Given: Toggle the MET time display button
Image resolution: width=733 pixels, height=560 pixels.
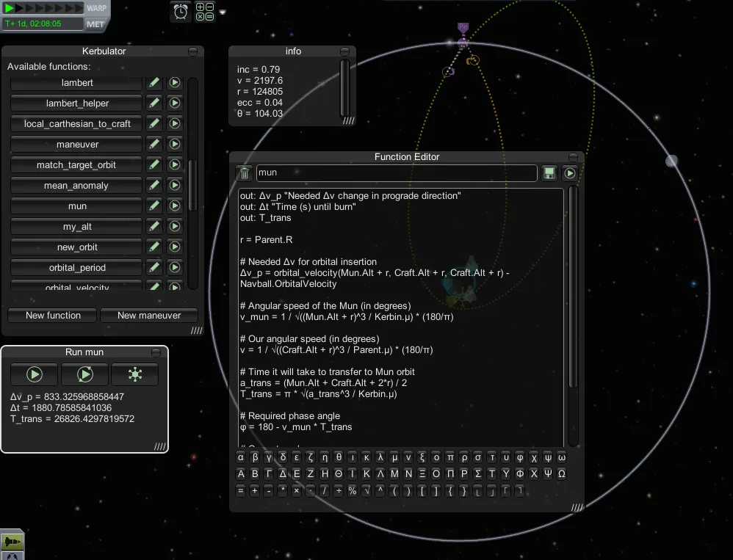Looking at the screenshot, I should [95, 24].
